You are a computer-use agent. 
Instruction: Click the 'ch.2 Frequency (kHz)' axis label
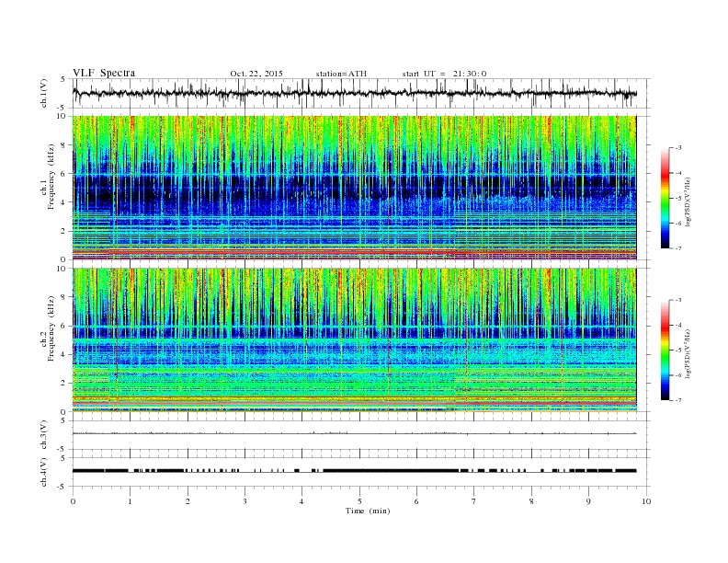click(48, 328)
